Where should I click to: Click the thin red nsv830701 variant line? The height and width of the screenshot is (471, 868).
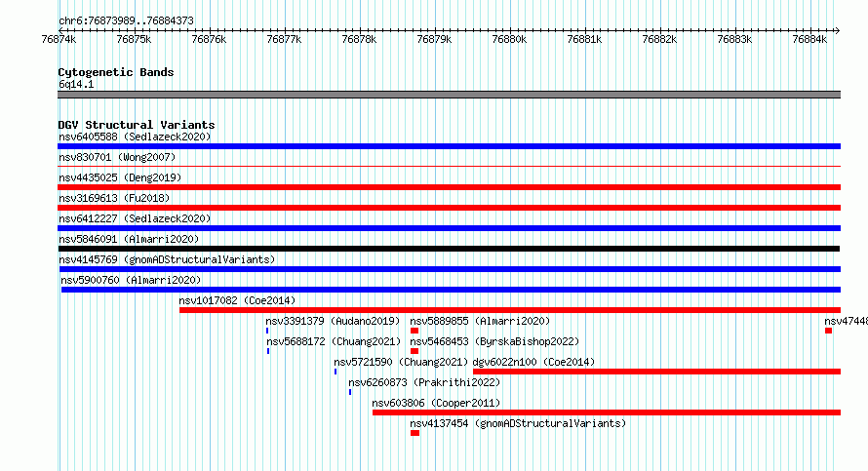(x=449, y=166)
